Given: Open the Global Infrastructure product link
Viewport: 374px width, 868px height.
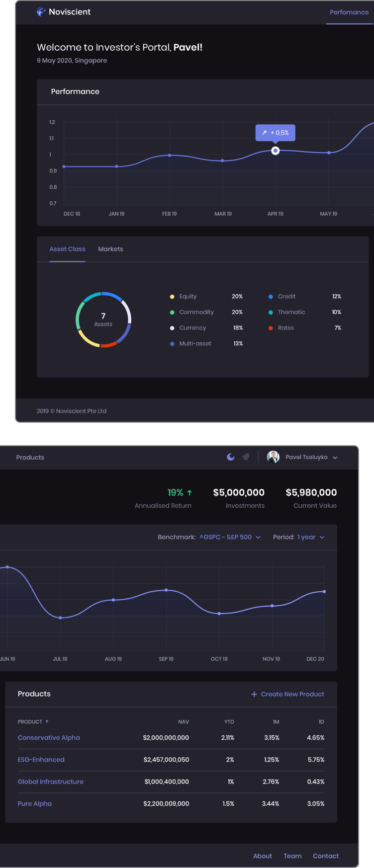Looking at the screenshot, I should pyautogui.click(x=51, y=782).
